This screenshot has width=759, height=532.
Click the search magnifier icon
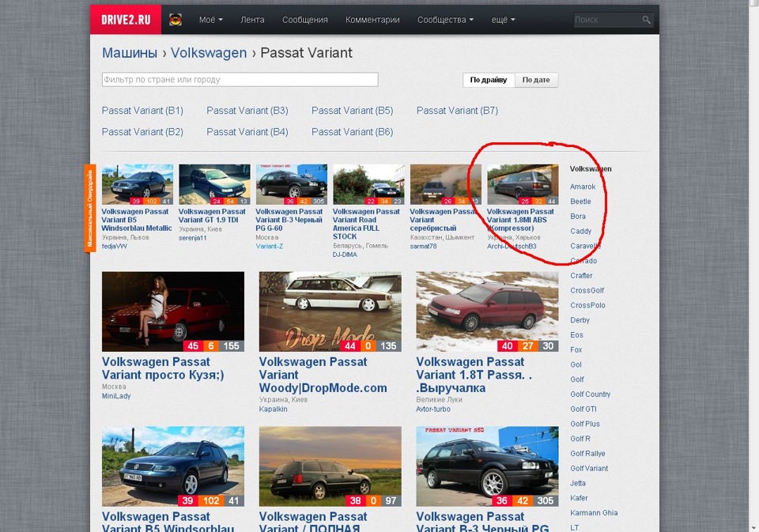646,20
